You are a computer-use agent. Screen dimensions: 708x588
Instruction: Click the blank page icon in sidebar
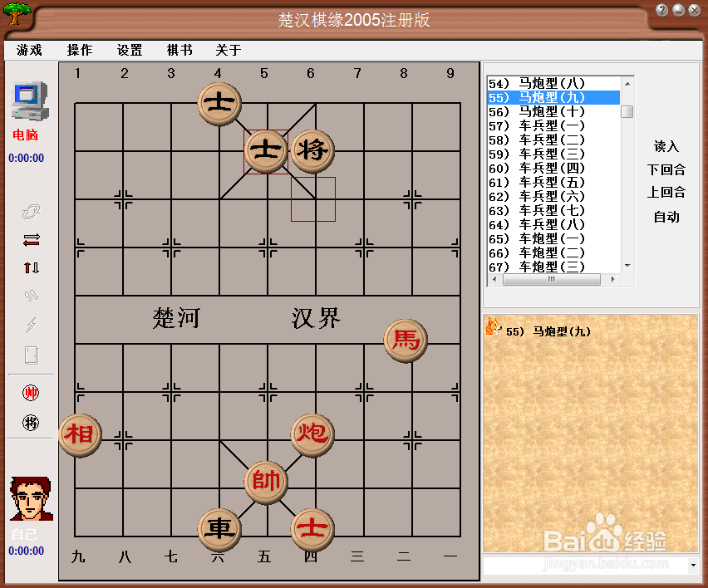pyautogui.click(x=31, y=355)
